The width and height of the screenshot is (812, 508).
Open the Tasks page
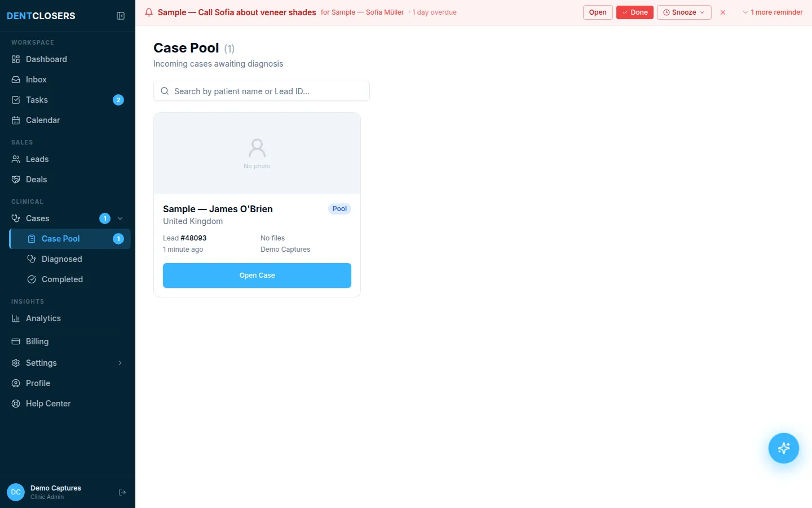point(68,100)
